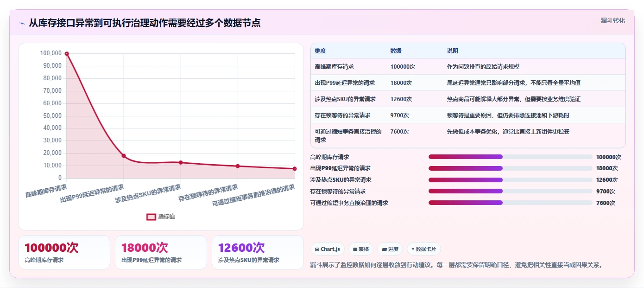This screenshot has height=288, width=644.
Task: Click the table value 9700次
Action: coord(399,115)
